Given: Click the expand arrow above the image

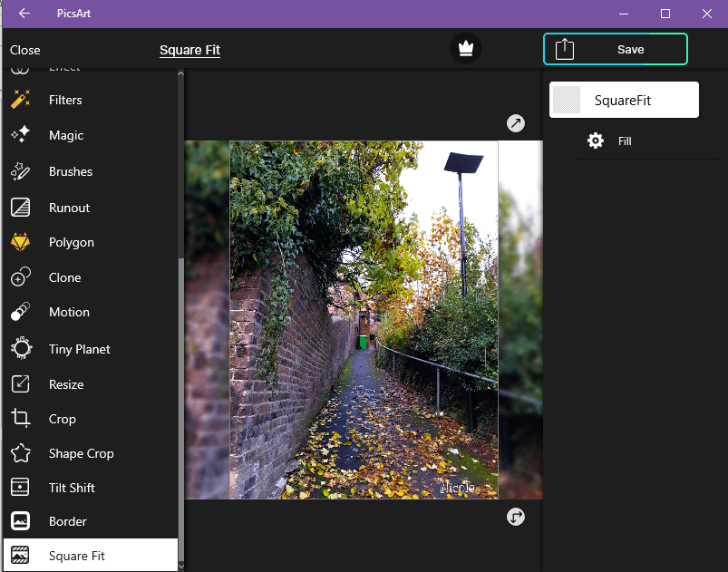Looking at the screenshot, I should click(516, 123).
